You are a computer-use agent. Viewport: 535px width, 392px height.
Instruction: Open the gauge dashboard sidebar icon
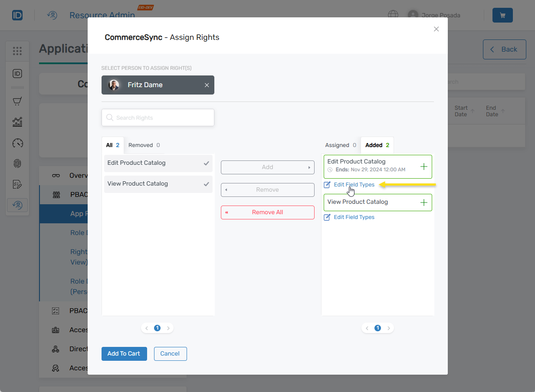[x=17, y=143]
